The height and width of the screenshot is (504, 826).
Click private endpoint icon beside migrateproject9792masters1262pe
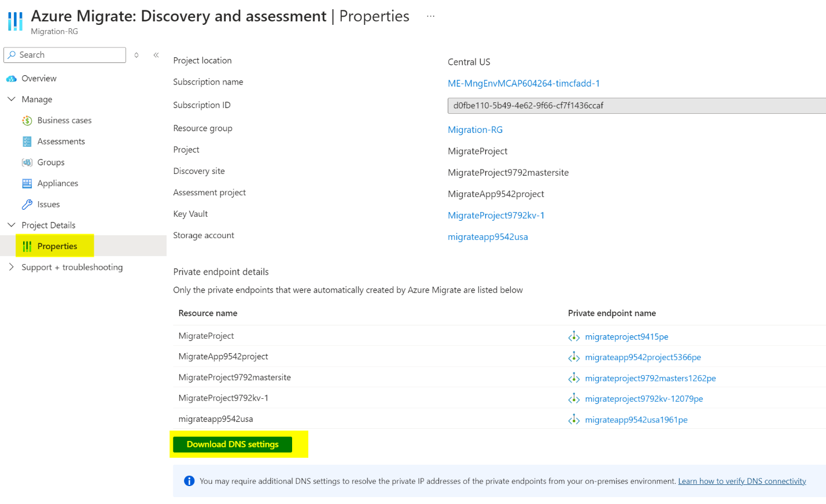pyautogui.click(x=574, y=378)
